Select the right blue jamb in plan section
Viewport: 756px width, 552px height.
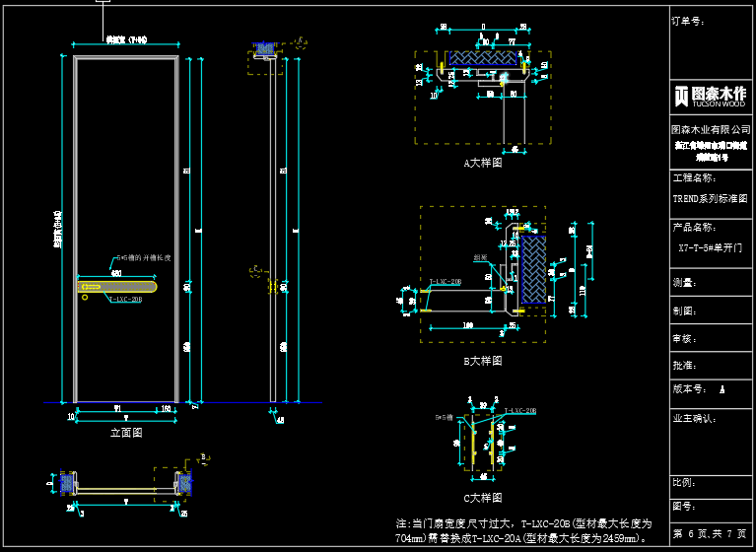pyautogui.click(x=184, y=483)
